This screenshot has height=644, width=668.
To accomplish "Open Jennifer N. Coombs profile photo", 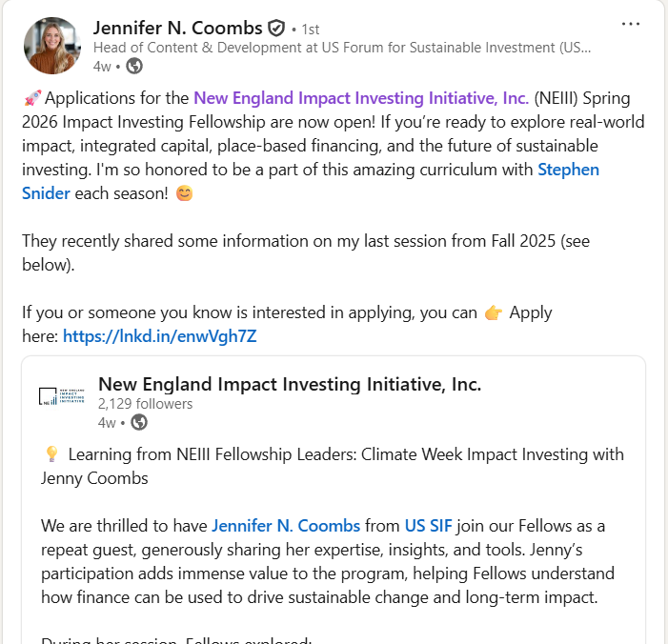I will click(x=52, y=46).
